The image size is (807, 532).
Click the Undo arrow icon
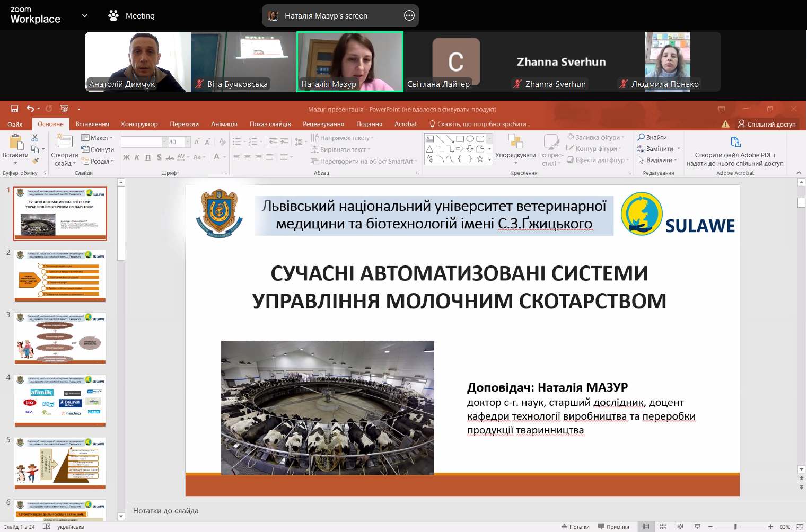click(30, 109)
